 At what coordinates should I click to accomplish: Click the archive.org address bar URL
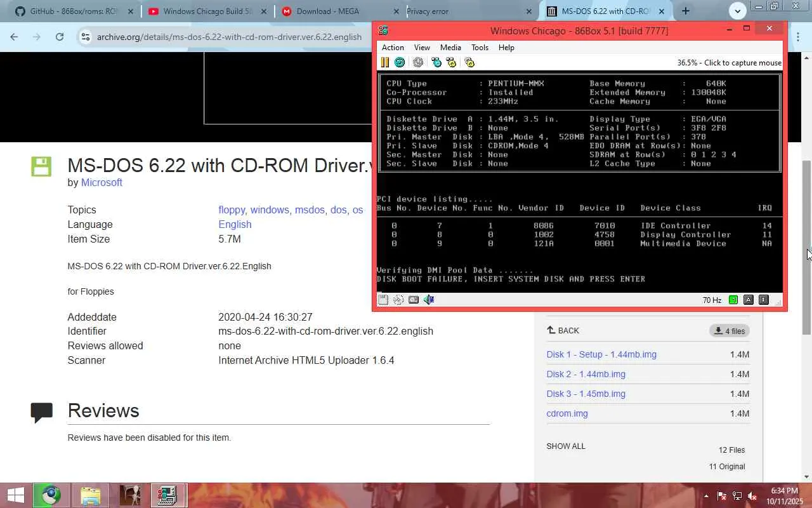[x=229, y=37]
